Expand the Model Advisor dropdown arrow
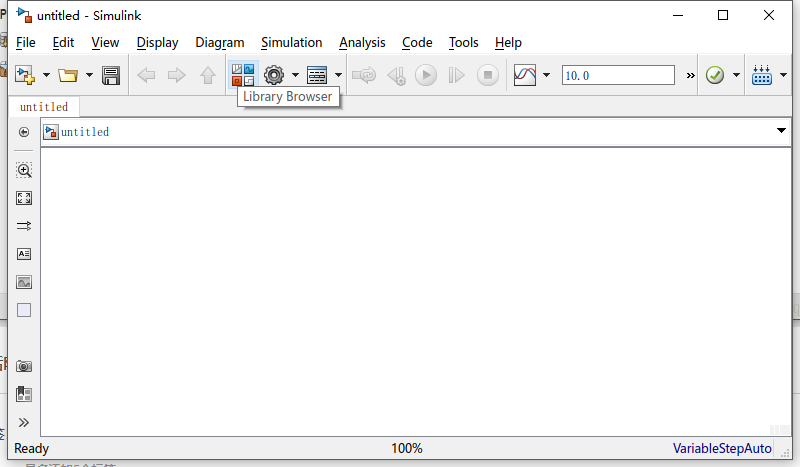This screenshot has width=800, height=467. point(736,75)
